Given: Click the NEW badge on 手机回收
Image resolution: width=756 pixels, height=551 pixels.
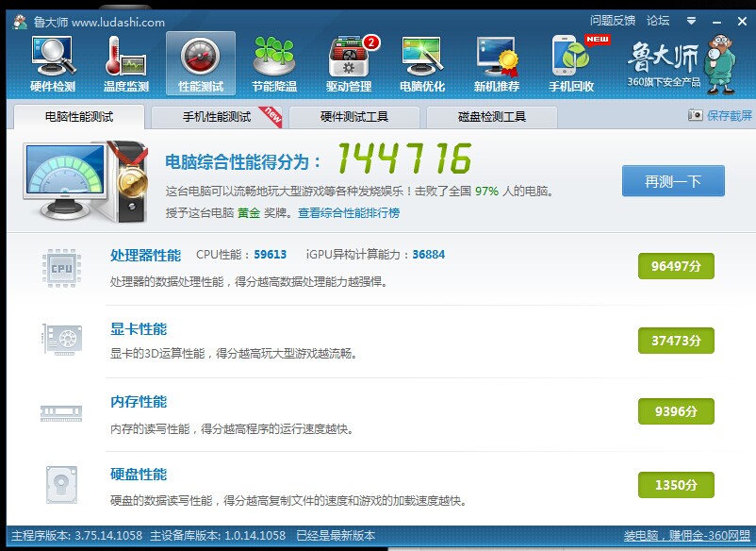Looking at the screenshot, I should point(598,39).
